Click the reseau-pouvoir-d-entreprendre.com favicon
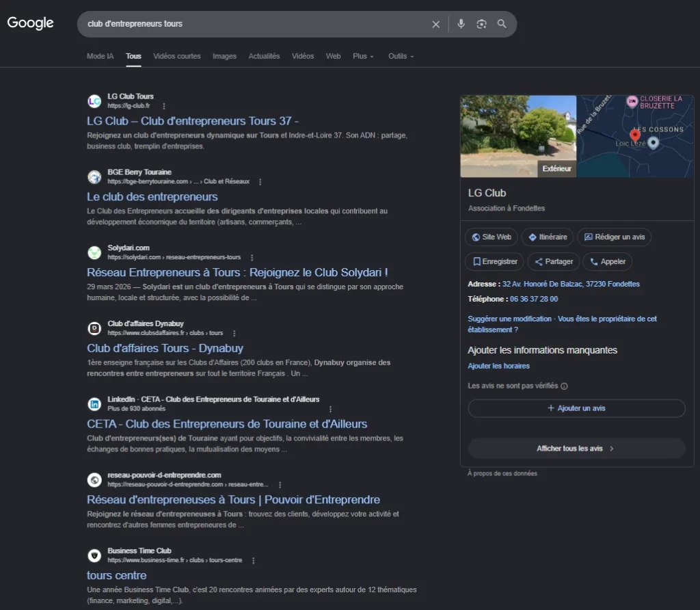The height and width of the screenshot is (610, 700). pos(94,480)
